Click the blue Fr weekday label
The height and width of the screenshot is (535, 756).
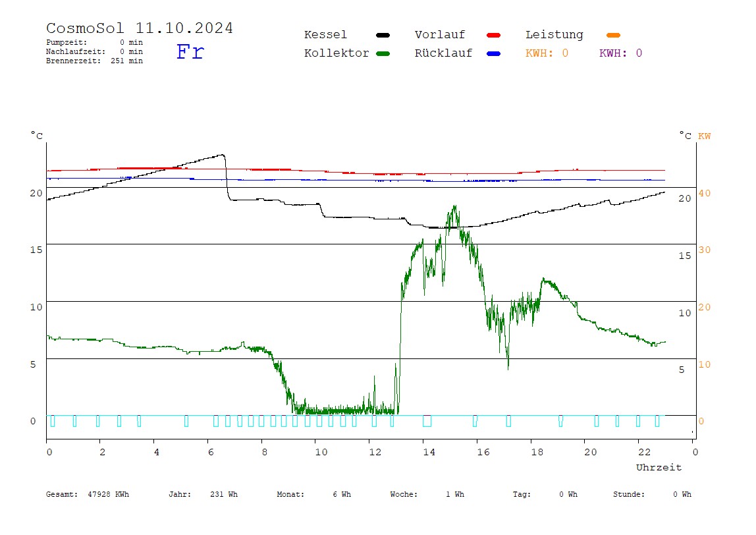coord(190,51)
